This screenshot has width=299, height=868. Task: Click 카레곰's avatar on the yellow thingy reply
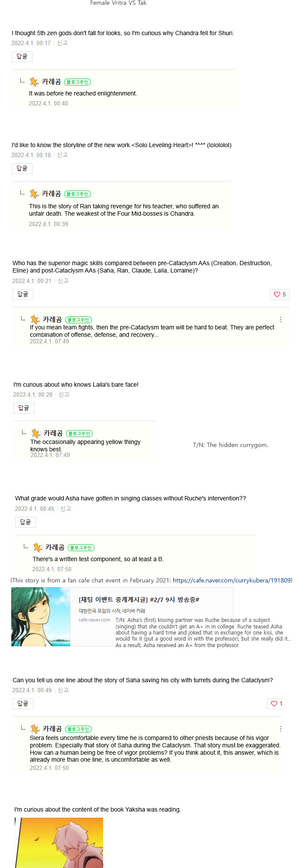click(x=36, y=434)
